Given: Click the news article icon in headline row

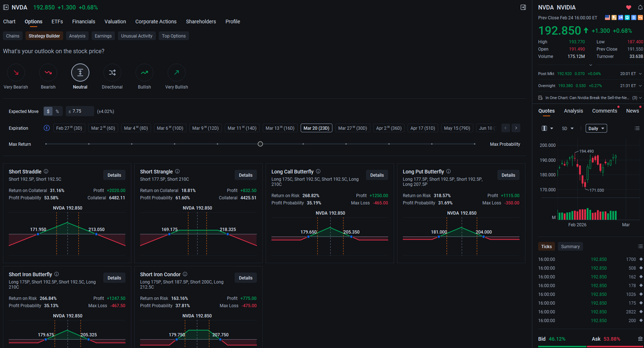Looking at the screenshot, I should [540, 98].
